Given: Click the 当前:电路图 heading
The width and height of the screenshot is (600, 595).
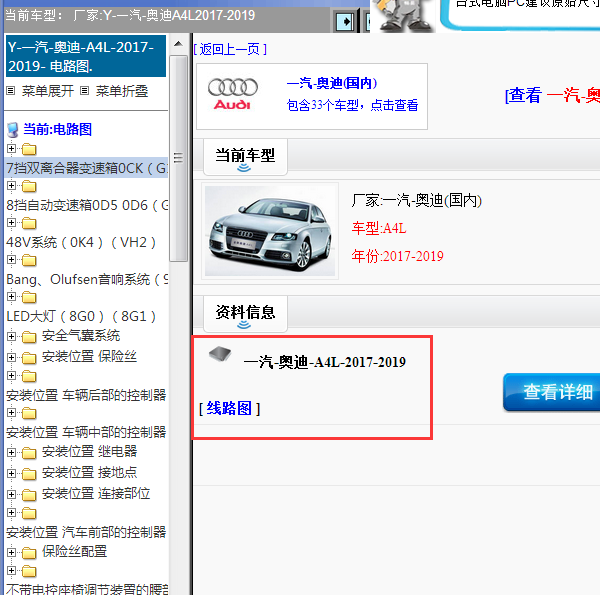Looking at the screenshot, I should point(58,129).
